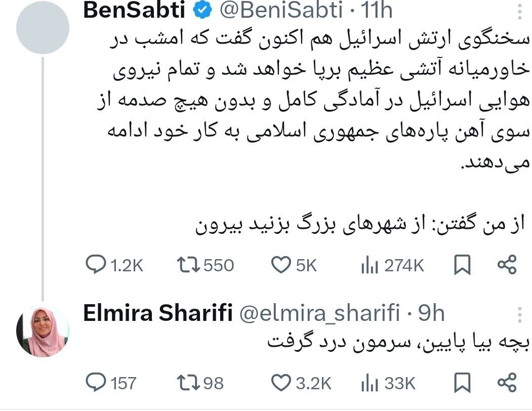View analytics of Elmira Sharifi's reply

(x=369, y=383)
